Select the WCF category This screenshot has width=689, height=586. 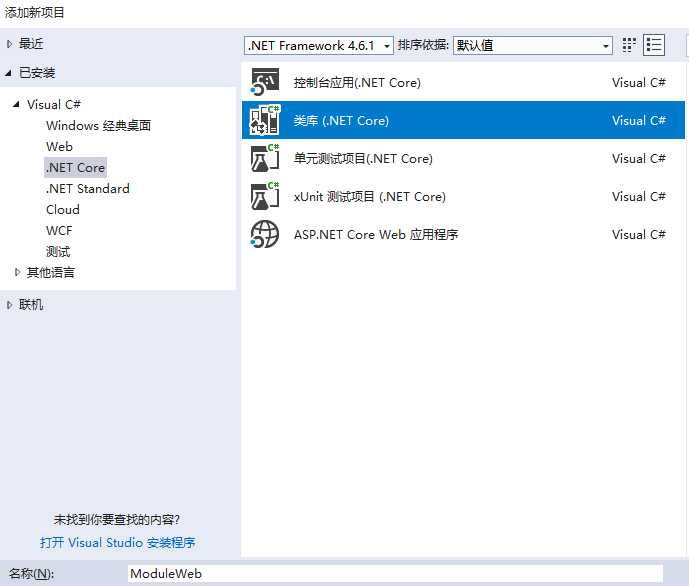[59, 231]
